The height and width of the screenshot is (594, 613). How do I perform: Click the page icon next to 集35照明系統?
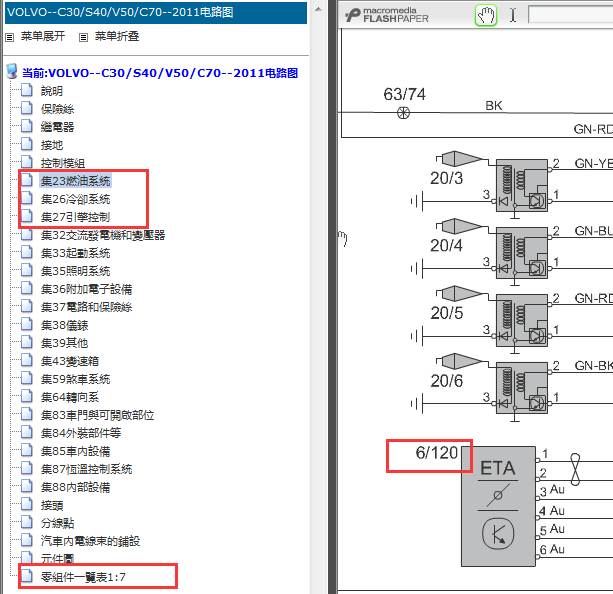[27, 270]
